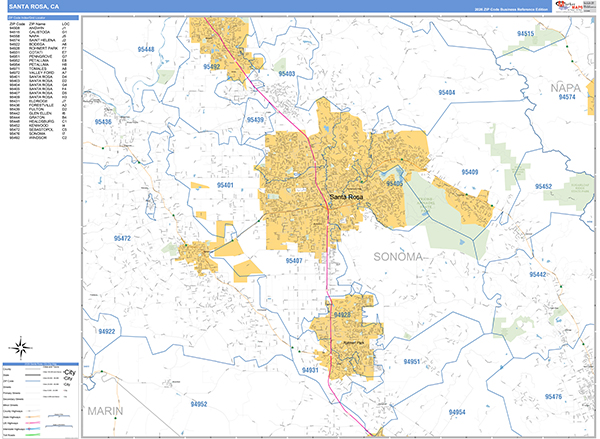Click the Santa Rosa city label on the map
This screenshot has width=600, height=439.
[346, 197]
